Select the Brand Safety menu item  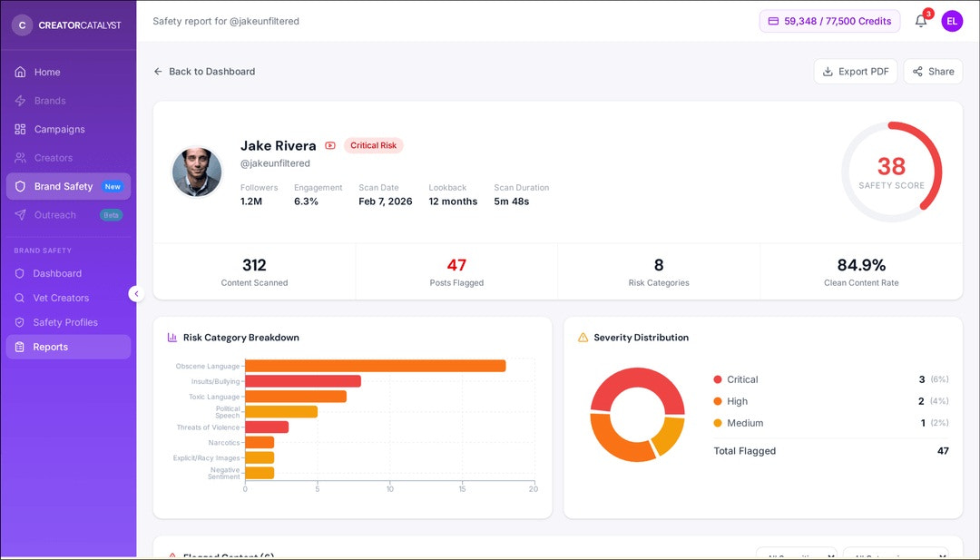[x=68, y=186]
